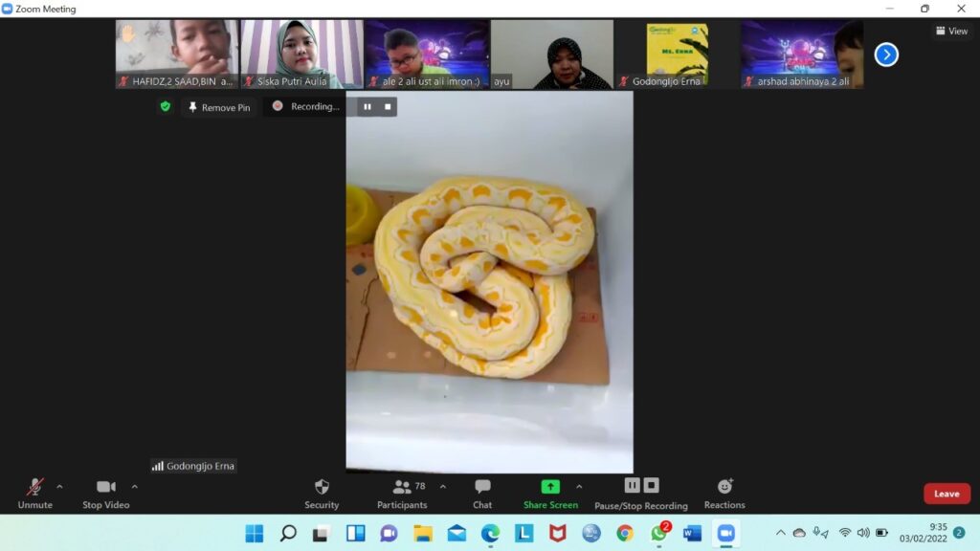The height and width of the screenshot is (551, 980).
Task: Open share options arrow beside Share Screen
Action: tap(579, 487)
